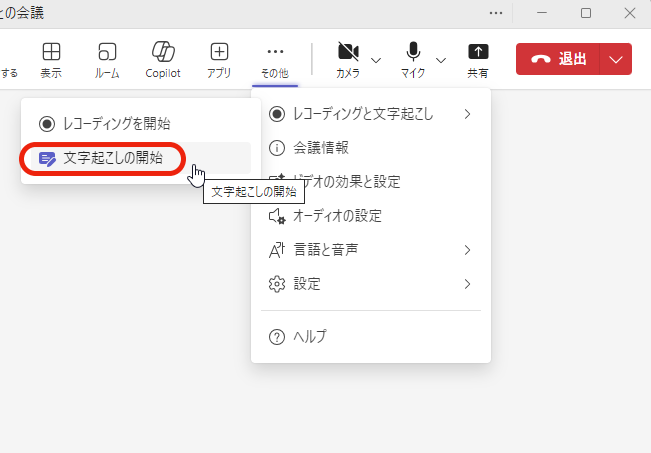
Task: Select レコーディングを開始 in the submenu
Action: (x=141, y=124)
